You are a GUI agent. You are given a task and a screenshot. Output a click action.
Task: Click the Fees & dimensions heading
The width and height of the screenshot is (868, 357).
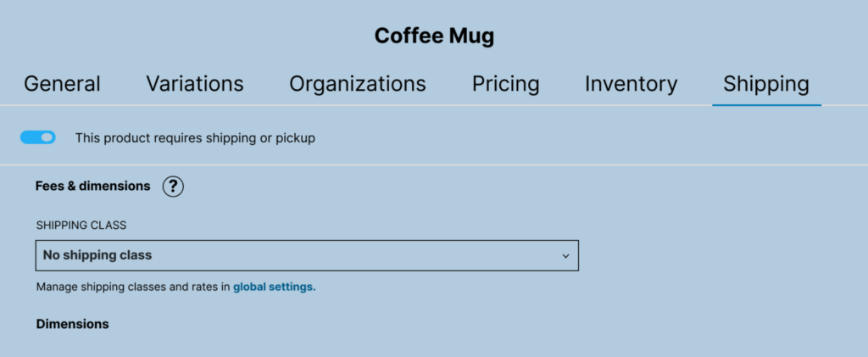[x=92, y=186]
